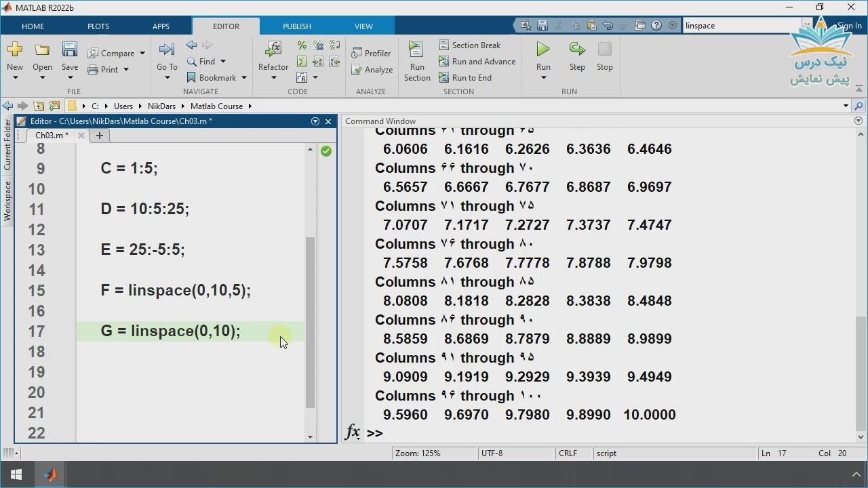Click the green Run icon

(x=543, y=49)
